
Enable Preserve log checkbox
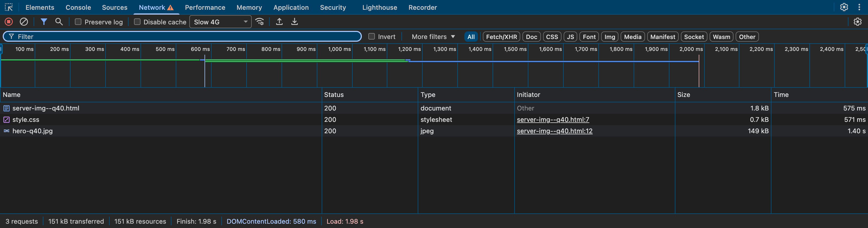(78, 22)
